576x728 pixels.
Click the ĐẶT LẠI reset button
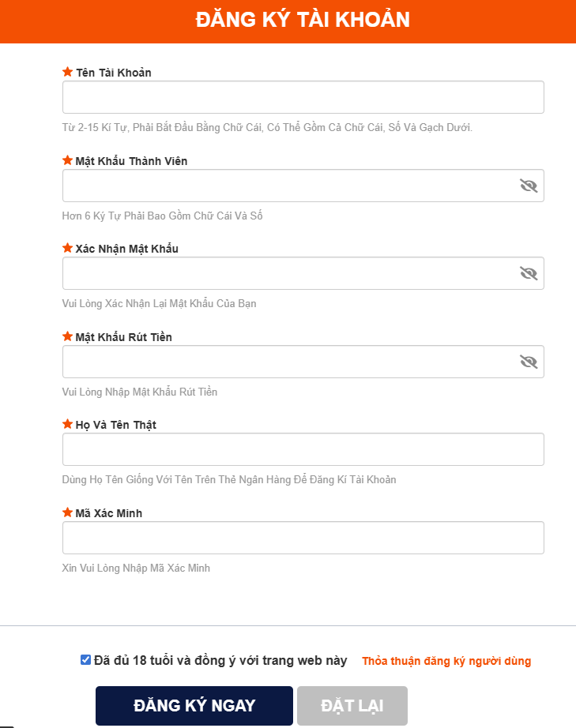coord(352,706)
